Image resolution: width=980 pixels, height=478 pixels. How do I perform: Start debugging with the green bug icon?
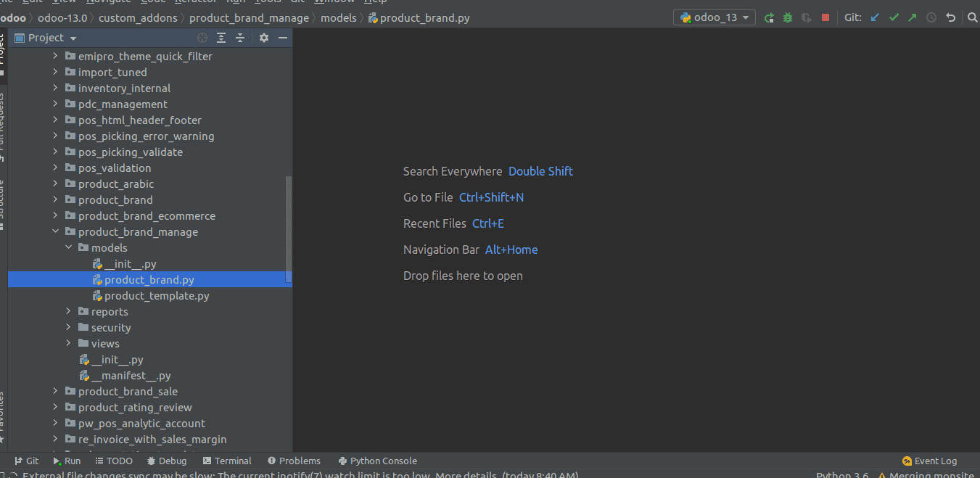click(x=788, y=17)
